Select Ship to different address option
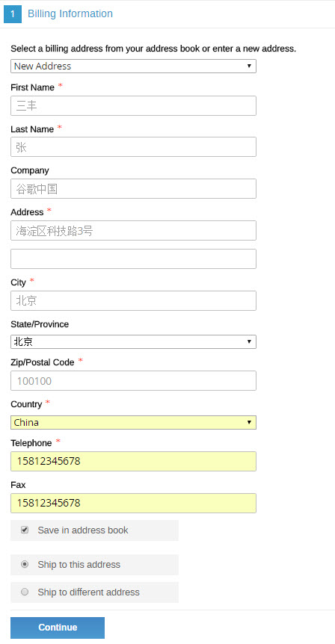 click(25, 592)
